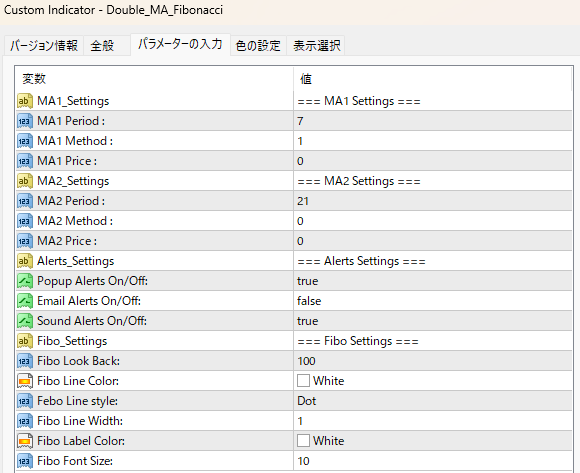The image size is (580, 473).
Task: Click the color icon beside Fibo Label Color
Action: click(x=25, y=441)
